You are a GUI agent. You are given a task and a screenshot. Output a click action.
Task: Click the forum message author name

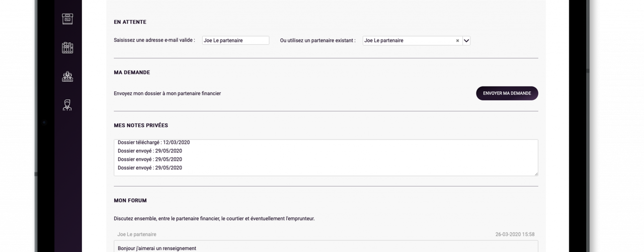[137, 234]
